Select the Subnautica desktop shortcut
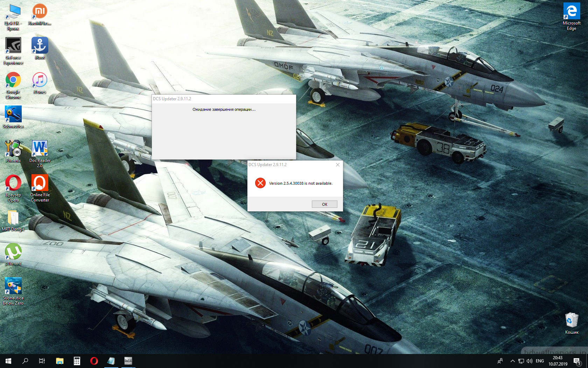Screen dimensions: 588x368 [x=13, y=117]
